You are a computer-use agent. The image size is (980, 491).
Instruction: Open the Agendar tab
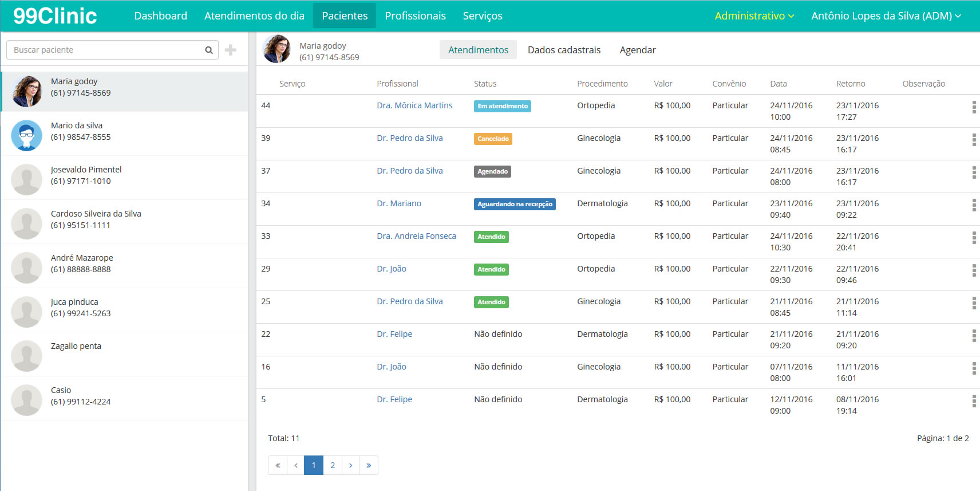tap(638, 50)
